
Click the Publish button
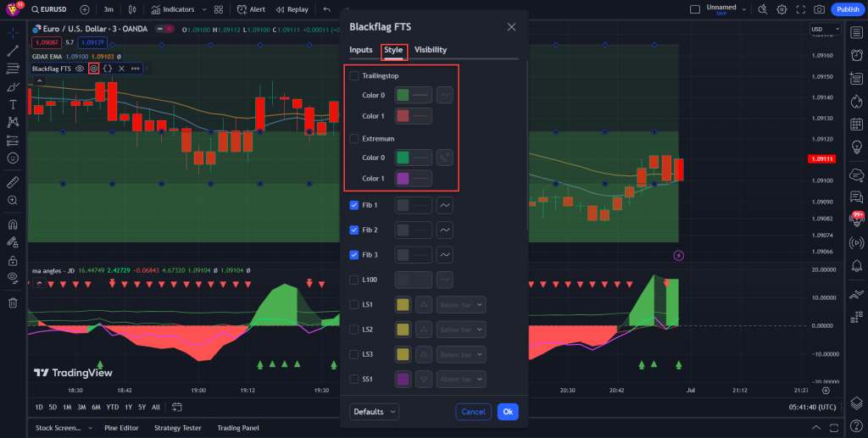point(848,9)
